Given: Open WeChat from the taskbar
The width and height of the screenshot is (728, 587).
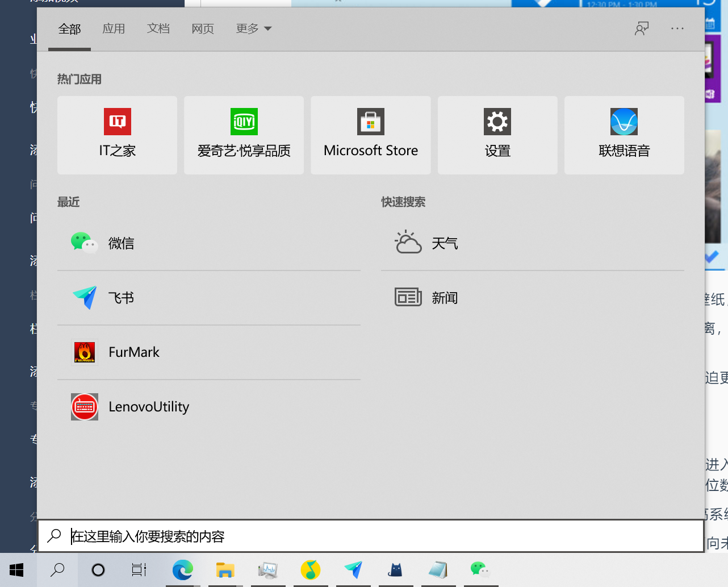Looking at the screenshot, I should click(480, 571).
